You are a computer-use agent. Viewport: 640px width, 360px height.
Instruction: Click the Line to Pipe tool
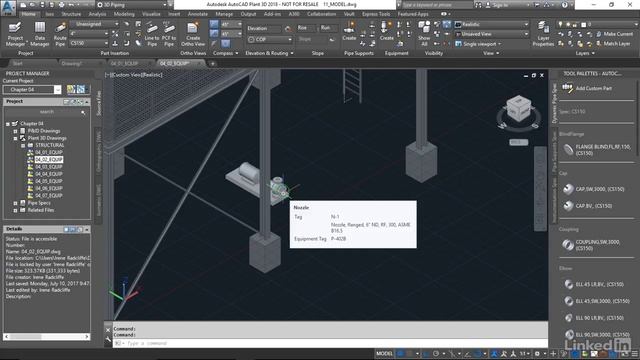tap(152, 34)
